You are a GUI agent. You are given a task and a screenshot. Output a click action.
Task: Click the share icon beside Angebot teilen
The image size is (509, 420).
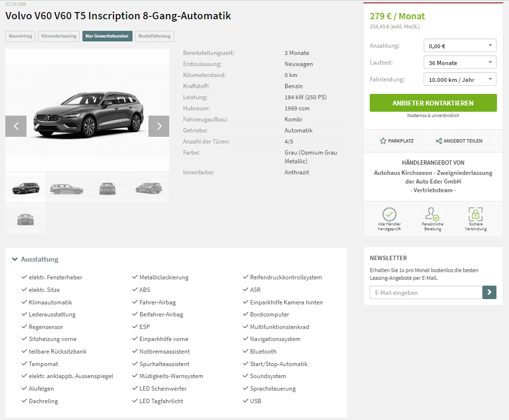[439, 141]
